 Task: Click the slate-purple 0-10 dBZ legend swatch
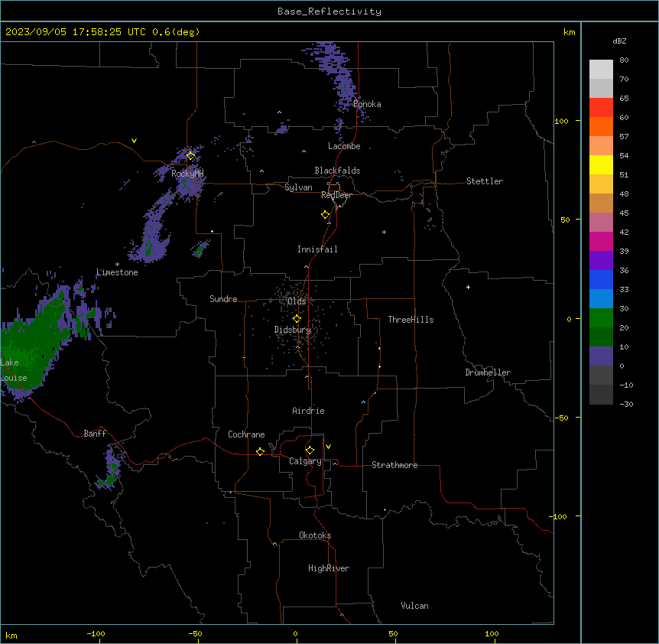(x=601, y=356)
